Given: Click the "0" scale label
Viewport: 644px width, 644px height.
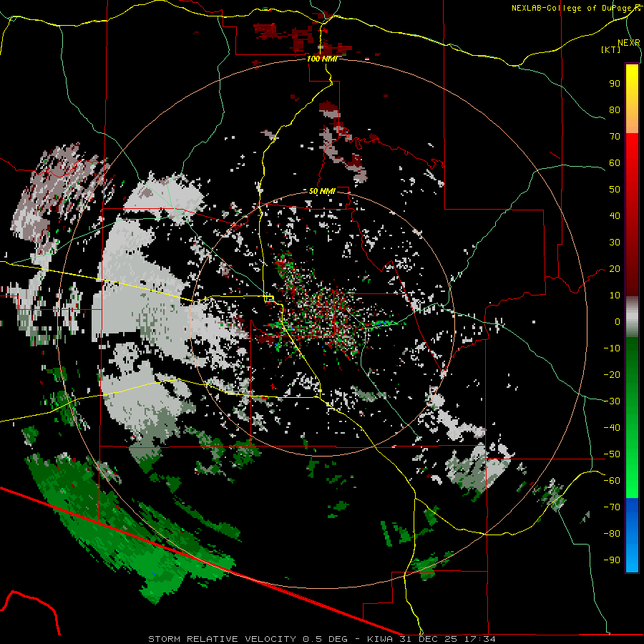Looking at the screenshot, I should coord(618,322).
